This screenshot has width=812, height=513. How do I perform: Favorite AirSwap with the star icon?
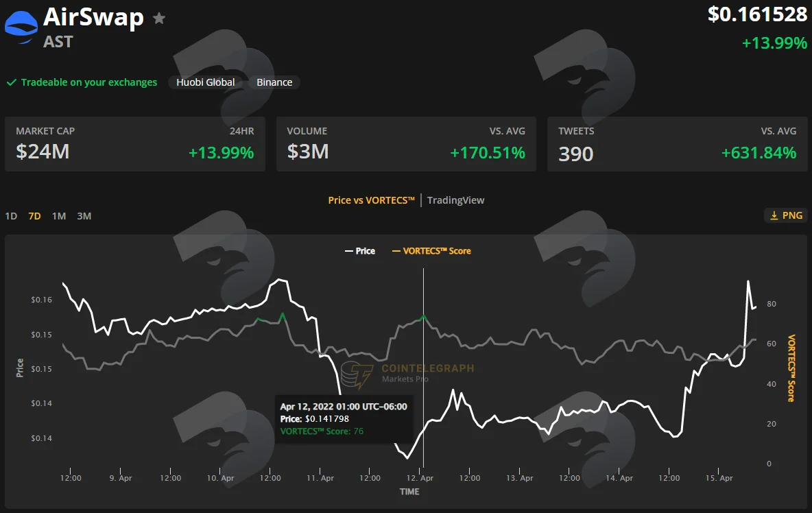[159, 19]
